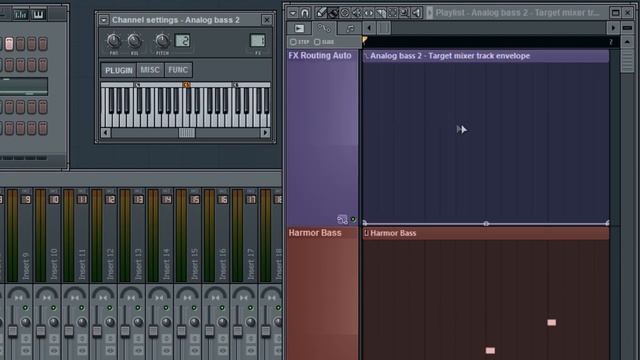Click the graph editor icon in step sequencer
The width and height of the screenshot is (640, 360).
20,15
